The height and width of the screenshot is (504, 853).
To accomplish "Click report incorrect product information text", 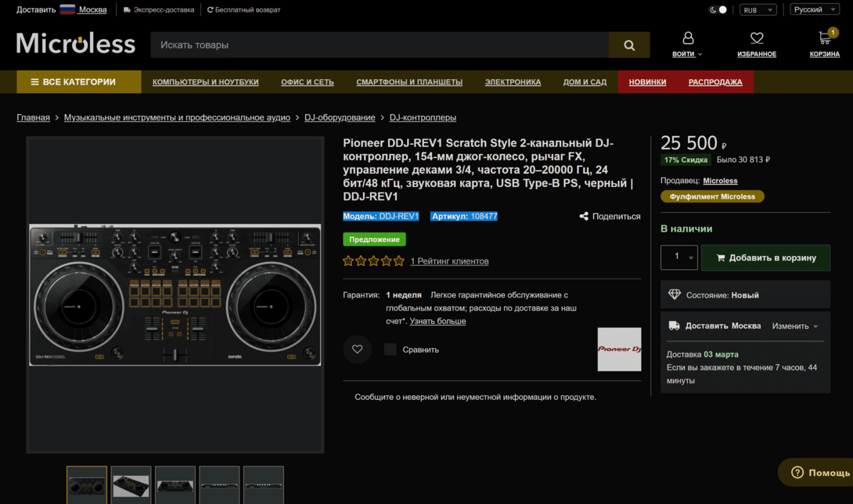I will click(x=476, y=397).
